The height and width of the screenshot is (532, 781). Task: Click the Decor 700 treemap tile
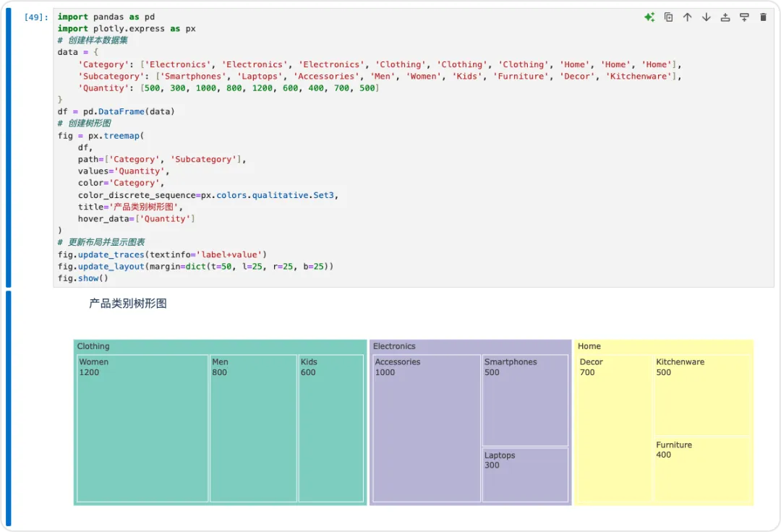(x=615, y=428)
